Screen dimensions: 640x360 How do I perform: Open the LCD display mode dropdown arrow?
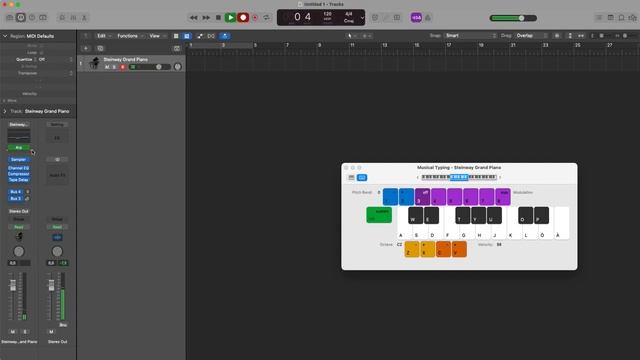tap(362, 18)
